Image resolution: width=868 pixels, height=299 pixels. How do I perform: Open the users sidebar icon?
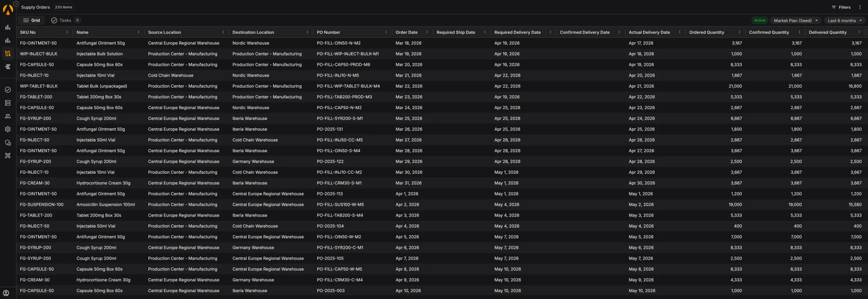(x=8, y=116)
